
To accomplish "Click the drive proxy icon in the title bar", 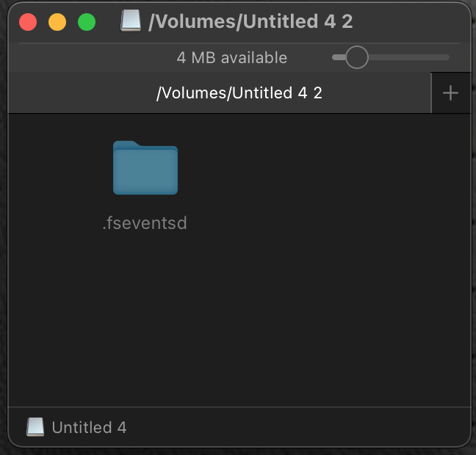I will click(131, 21).
